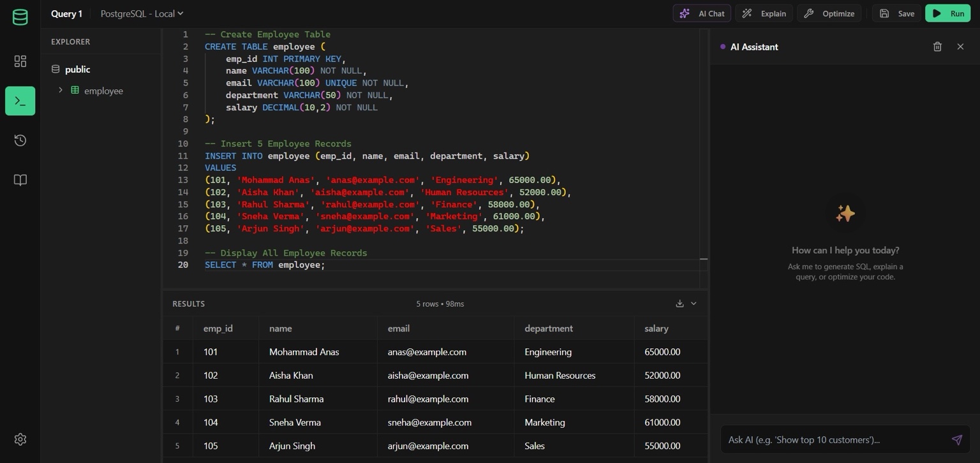Image resolution: width=980 pixels, height=463 pixels.
Task: Close the AI Assistant panel
Action: (960, 47)
